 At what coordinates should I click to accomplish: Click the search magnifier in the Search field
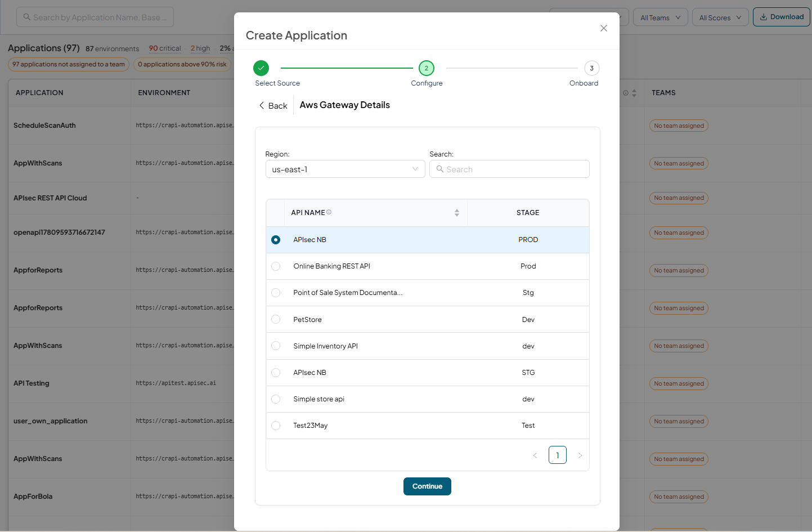pos(440,169)
